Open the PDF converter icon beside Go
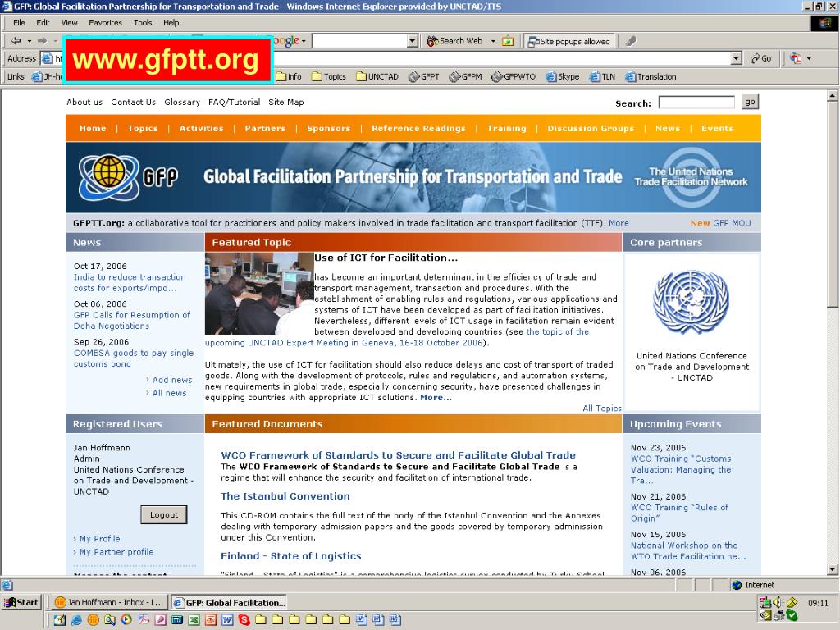 point(796,58)
